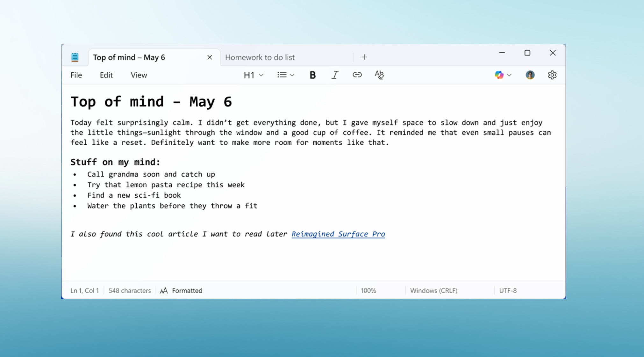Expand the list style dropdown
The width and height of the screenshot is (644, 357).
tap(292, 75)
